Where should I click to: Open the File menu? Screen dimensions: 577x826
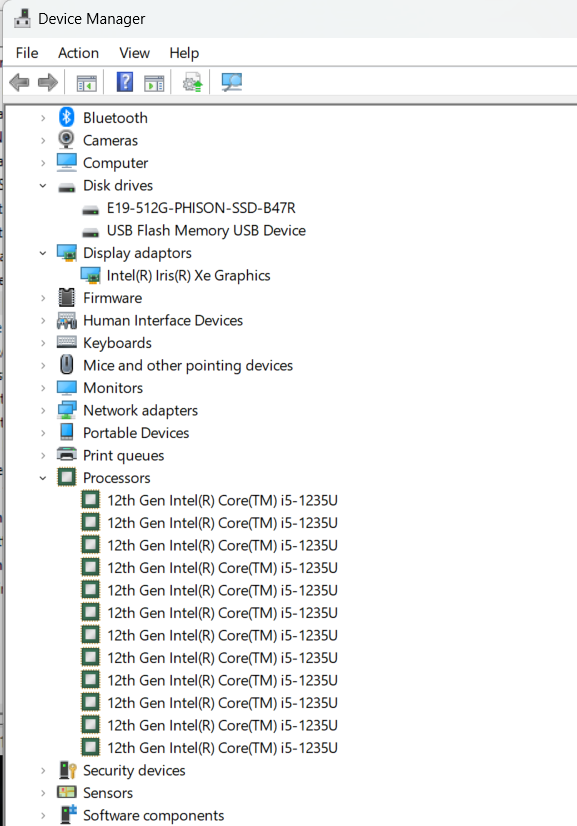27,53
